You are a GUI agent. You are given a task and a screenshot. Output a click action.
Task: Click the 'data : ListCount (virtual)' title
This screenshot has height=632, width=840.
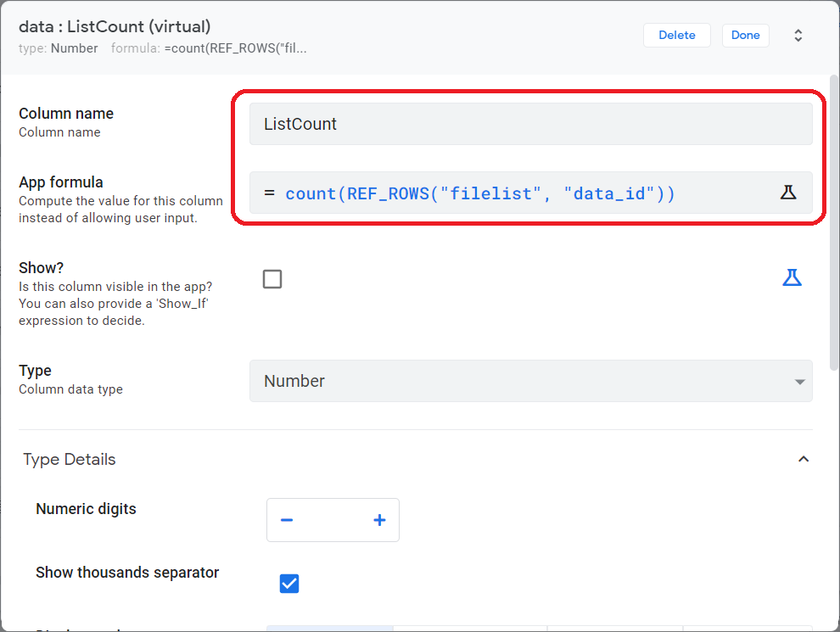(115, 26)
